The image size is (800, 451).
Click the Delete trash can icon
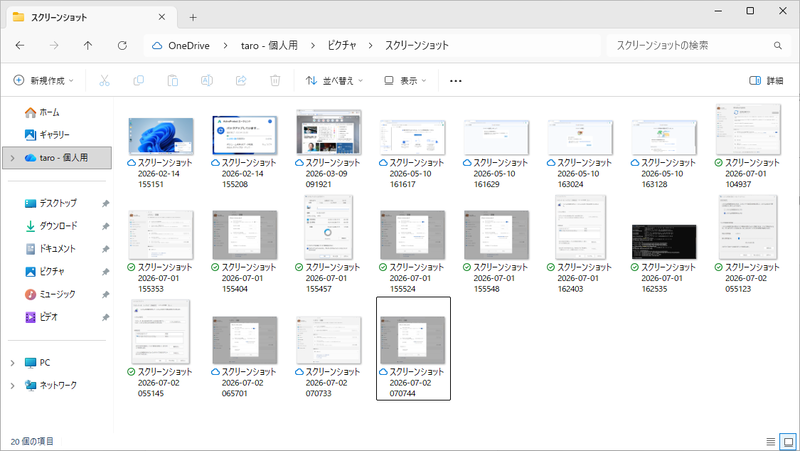(275, 81)
